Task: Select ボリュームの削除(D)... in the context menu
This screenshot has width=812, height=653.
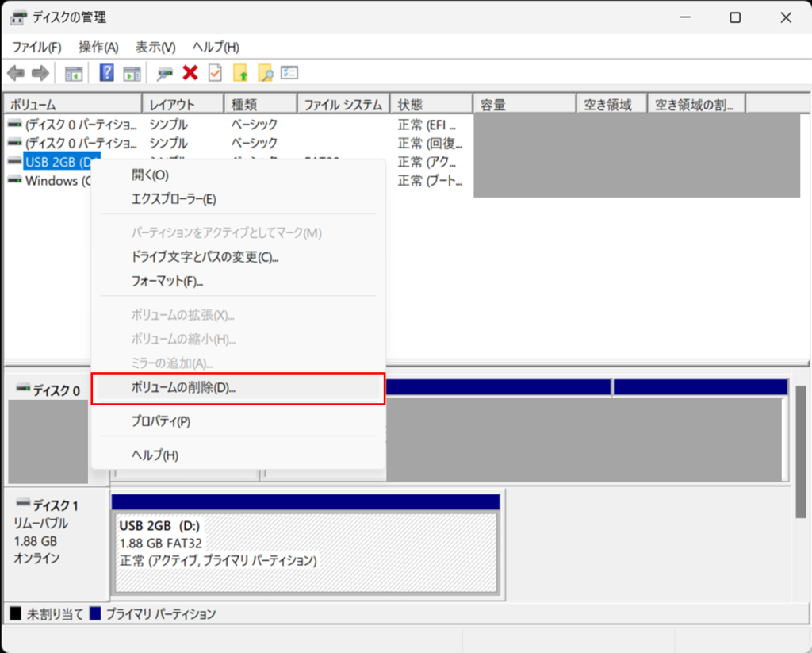Action: [x=238, y=388]
